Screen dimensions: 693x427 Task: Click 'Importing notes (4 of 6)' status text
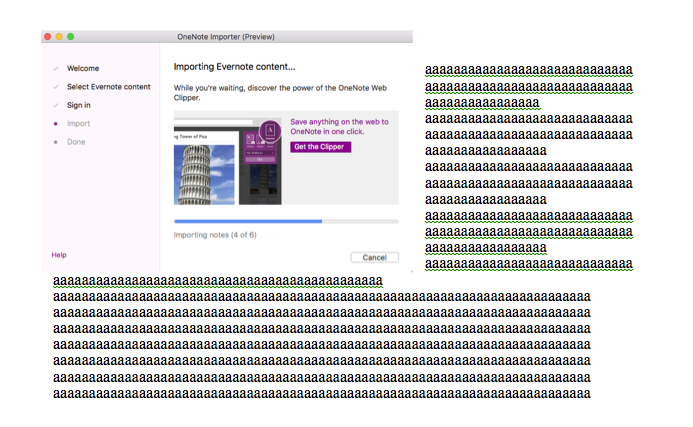tap(215, 235)
